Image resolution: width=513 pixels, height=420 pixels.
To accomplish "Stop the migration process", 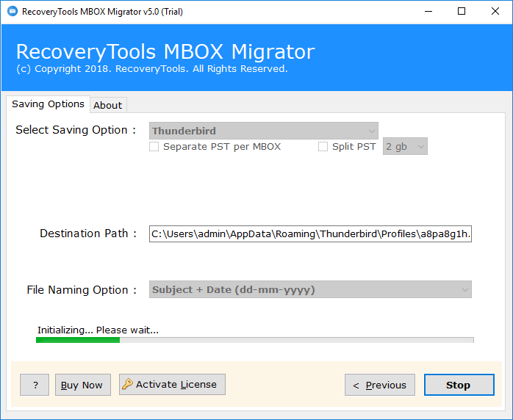I will point(459,385).
